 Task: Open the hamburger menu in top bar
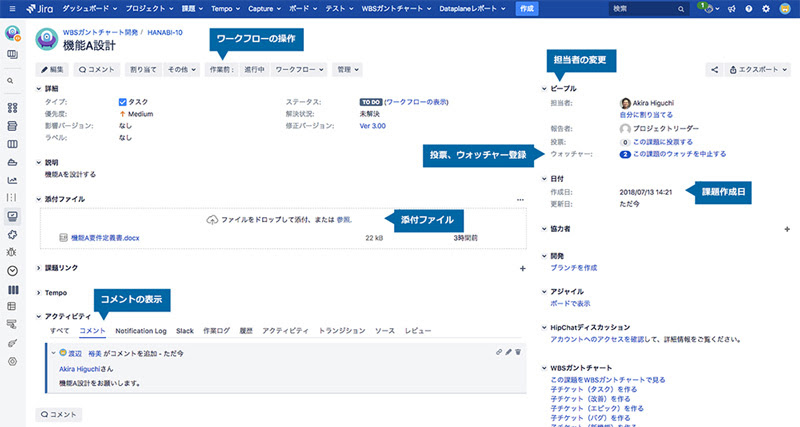tap(12, 9)
